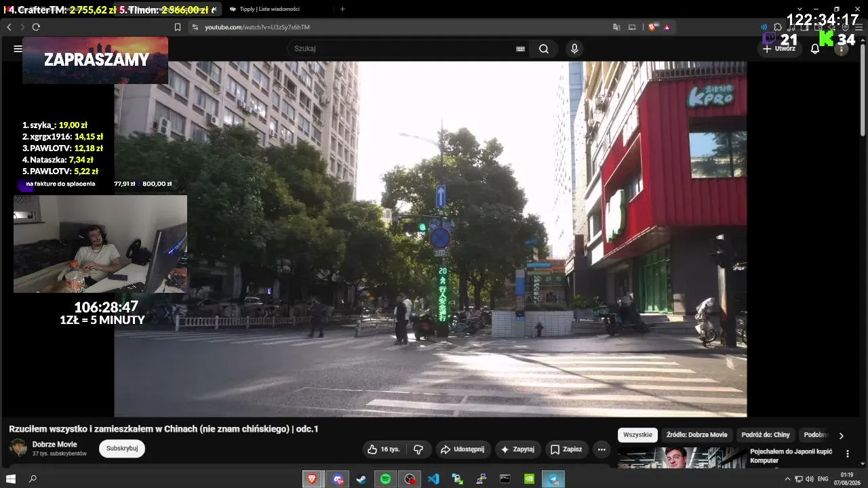Go forward with the browser forward arrow
868x488 pixels.
pyautogui.click(x=22, y=27)
